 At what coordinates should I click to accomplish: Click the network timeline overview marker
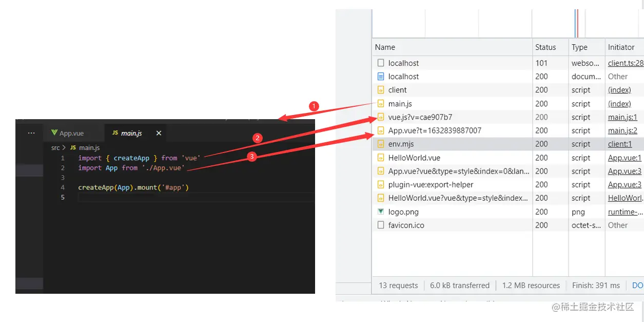tap(577, 23)
